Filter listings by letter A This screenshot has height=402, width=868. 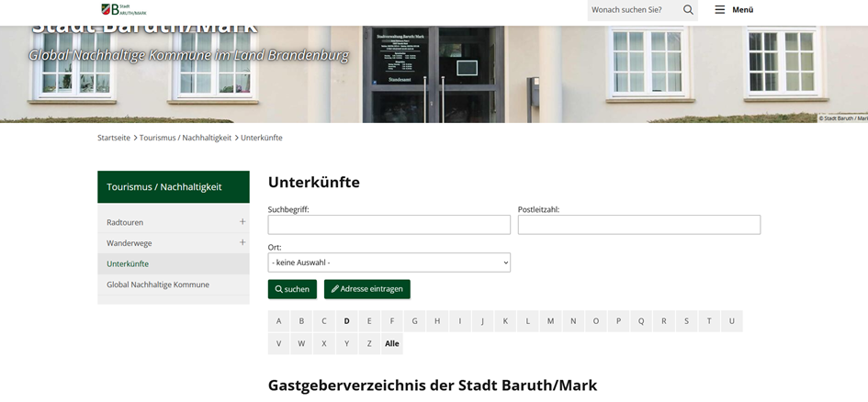click(278, 321)
